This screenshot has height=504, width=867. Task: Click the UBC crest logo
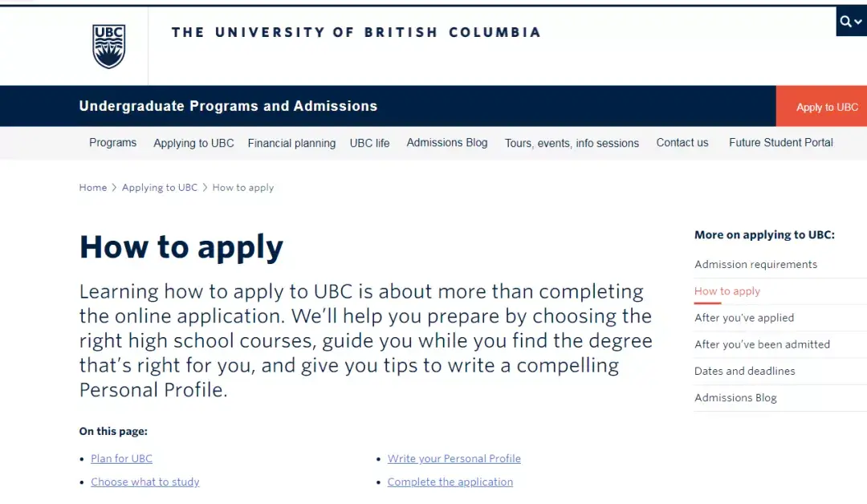[x=109, y=46]
